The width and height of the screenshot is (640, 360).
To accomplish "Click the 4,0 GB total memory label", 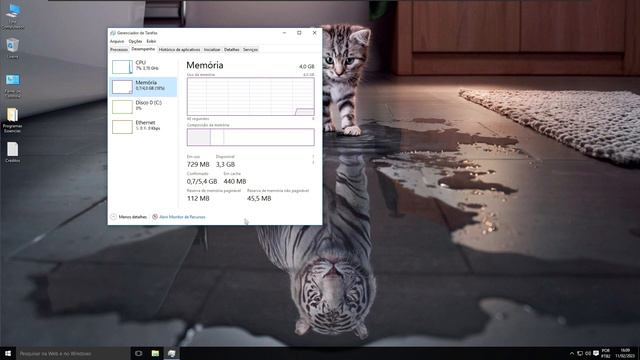I will (x=307, y=67).
